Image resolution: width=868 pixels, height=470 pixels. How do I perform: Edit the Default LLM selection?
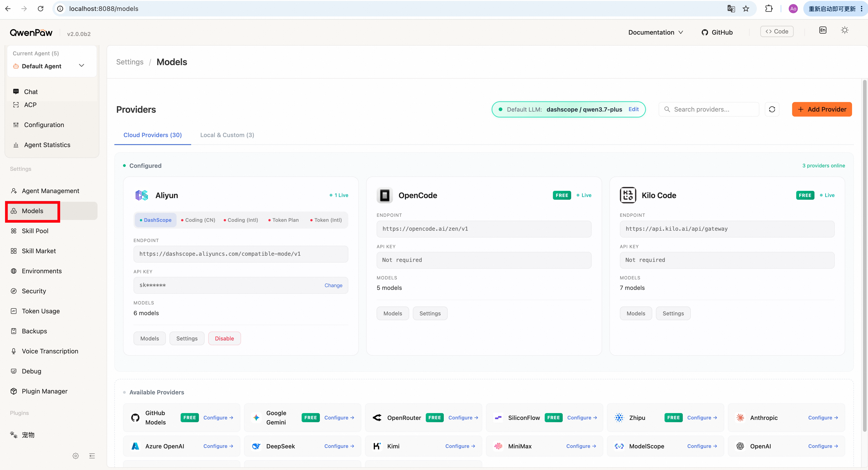(x=634, y=110)
